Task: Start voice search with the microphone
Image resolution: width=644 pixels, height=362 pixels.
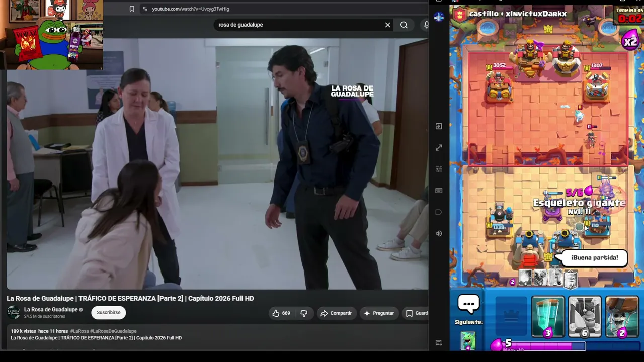Action: click(x=426, y=25)
